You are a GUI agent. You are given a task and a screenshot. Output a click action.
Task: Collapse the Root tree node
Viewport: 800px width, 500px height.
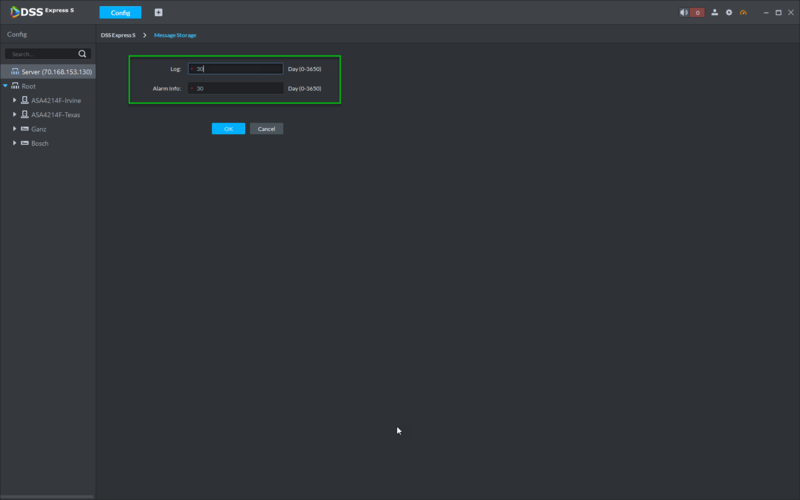point(5,86)
